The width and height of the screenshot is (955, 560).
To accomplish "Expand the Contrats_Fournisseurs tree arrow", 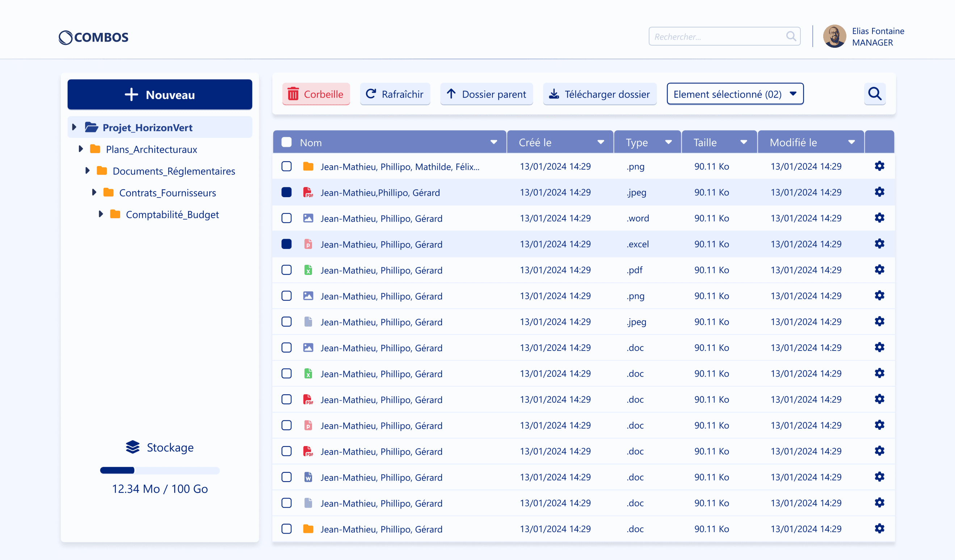I will tap(94, 192).
